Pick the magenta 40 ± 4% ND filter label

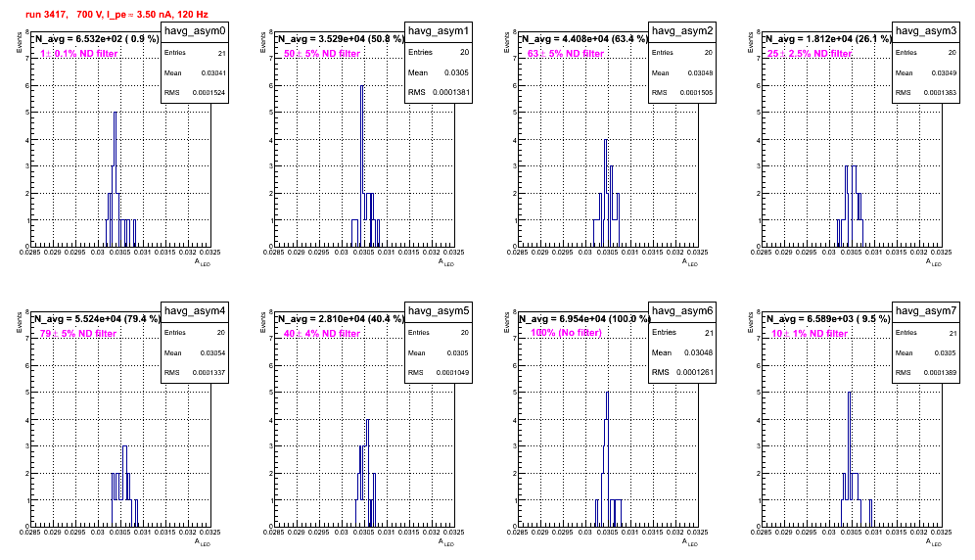coord(322,334)
